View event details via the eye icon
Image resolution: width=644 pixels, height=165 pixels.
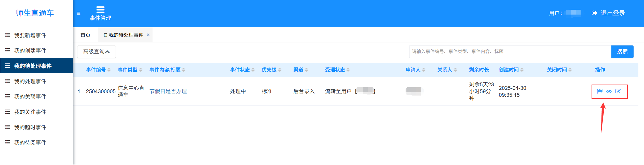(609, 91)
